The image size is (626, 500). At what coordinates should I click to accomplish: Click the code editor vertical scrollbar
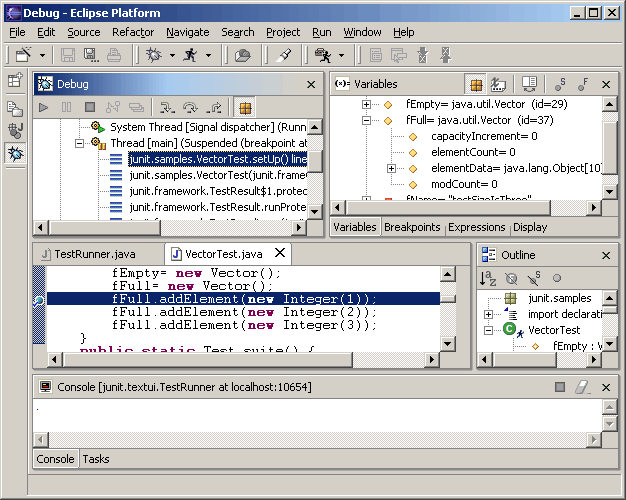tap(449, 320)
